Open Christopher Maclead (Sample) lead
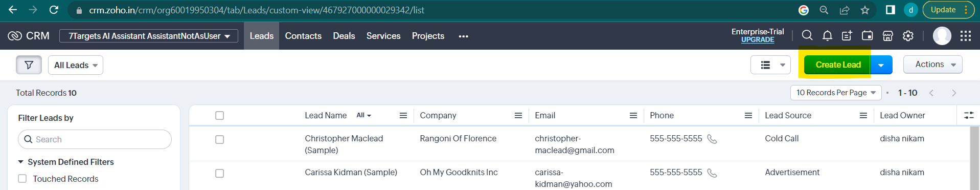 [x=344, y=144]
